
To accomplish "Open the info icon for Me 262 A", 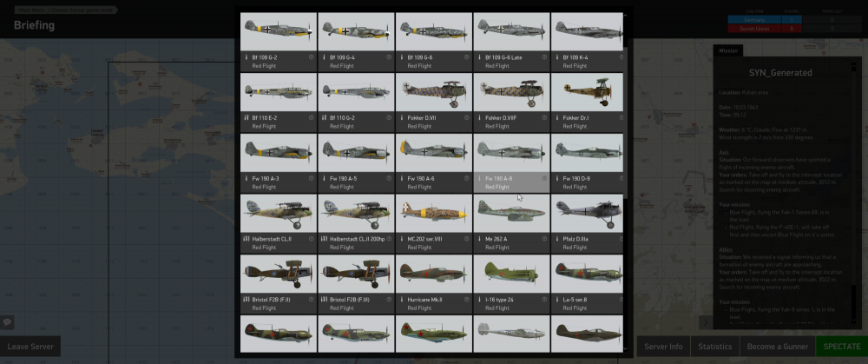I will pos(544,239).
